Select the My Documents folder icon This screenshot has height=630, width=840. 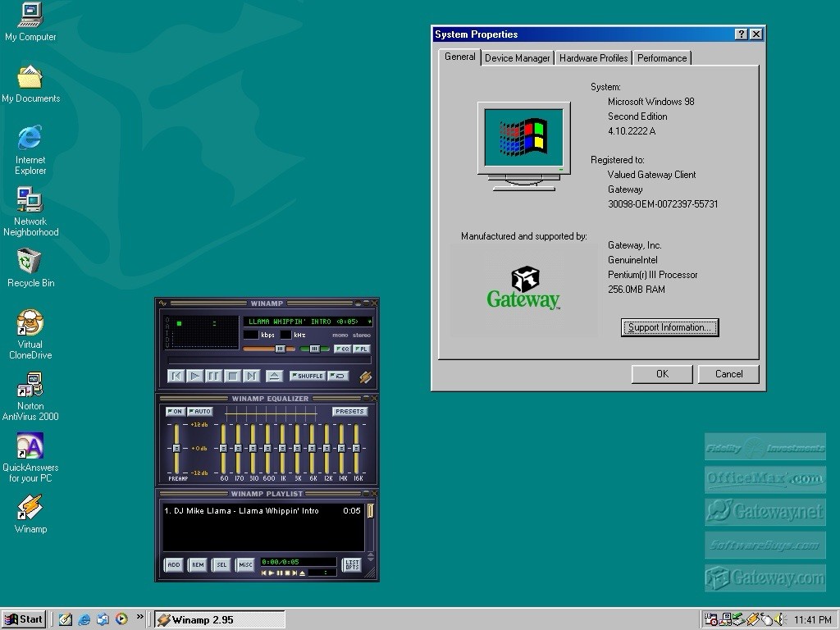pos(30,84)
